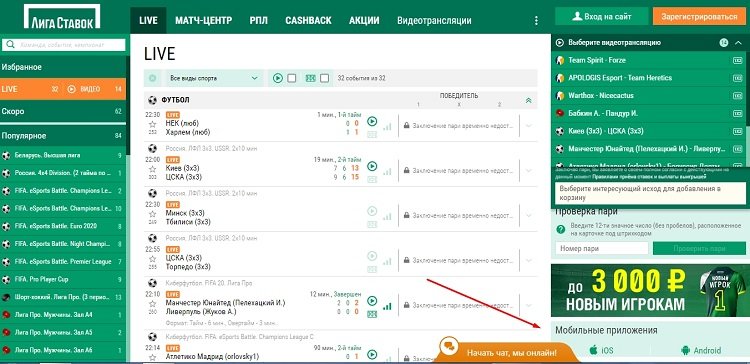Open the three-dot more menu in navigation
Viewport: 750px width, 364px height.
(536, 21)
